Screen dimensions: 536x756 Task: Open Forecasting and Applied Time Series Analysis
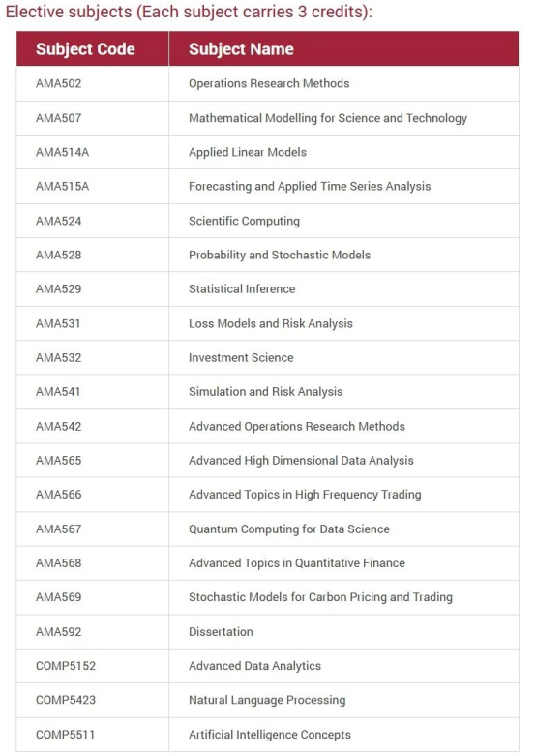point(310,187)
